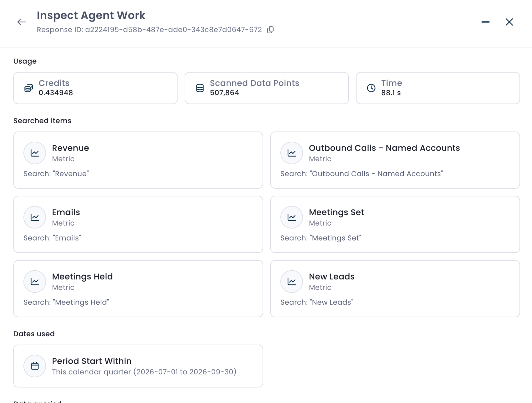Minimize the Inspect Agent Work panel
This screenshot has width=532, height=403.
pos(485,22)
